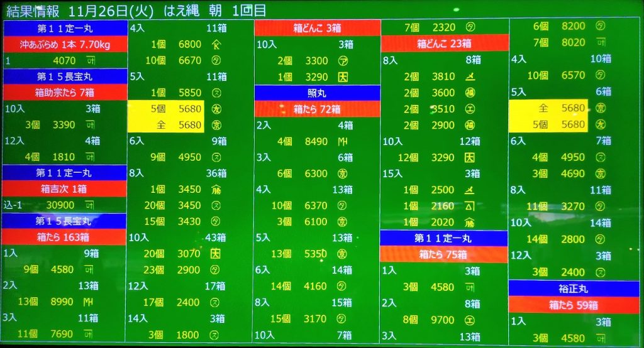The image size is (644, 348).
Task: Click the 因 mark beside price 3070
Action: [216, 254]
